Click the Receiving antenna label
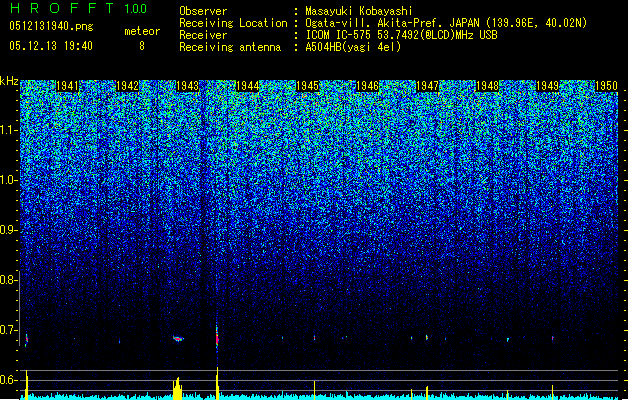 (x=230, y=47)
